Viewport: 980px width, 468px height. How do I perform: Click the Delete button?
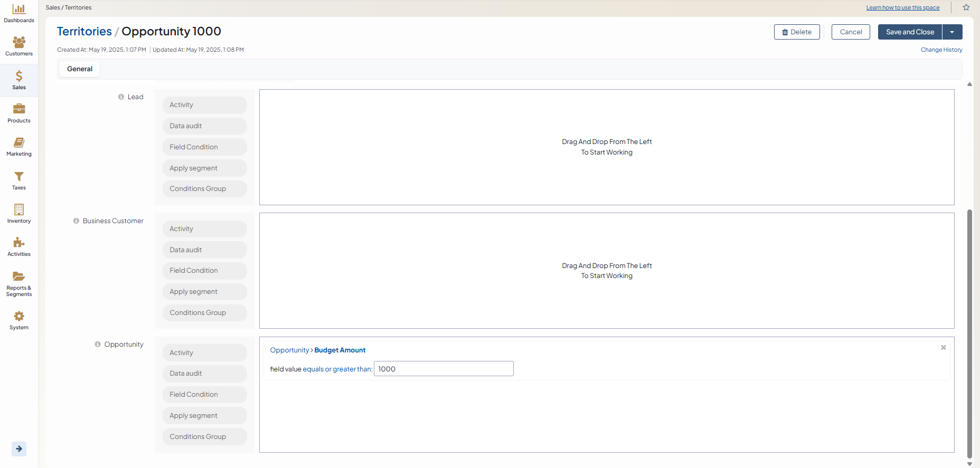(796, 32)
